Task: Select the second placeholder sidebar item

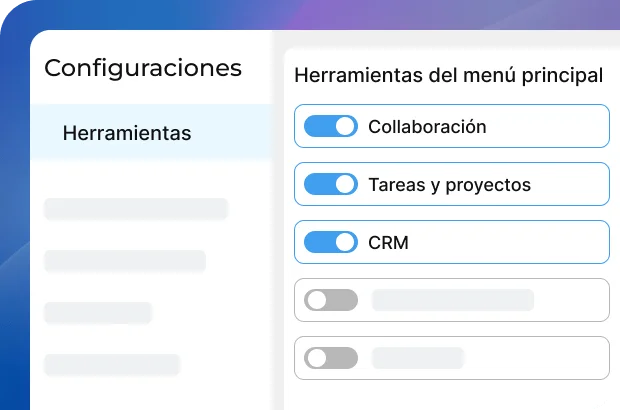Action: 125,261
